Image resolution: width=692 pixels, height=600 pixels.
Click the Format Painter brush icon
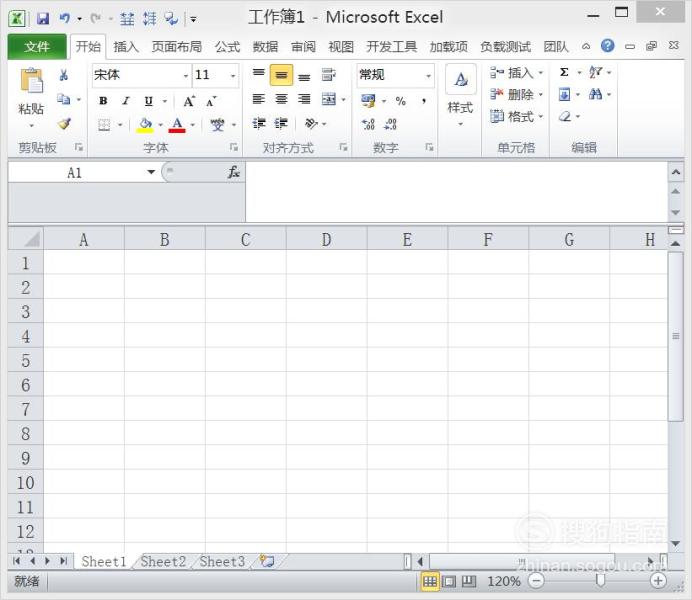(64, 124)
